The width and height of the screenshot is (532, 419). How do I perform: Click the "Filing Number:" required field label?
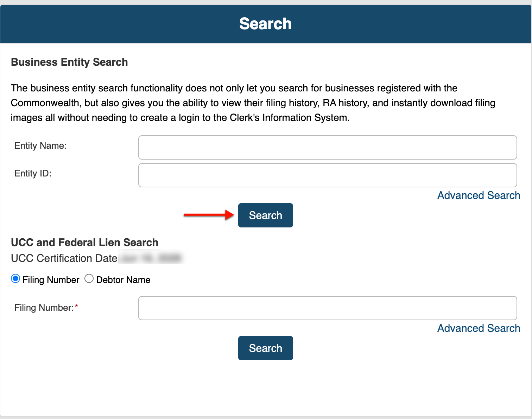[x=44, y=308]
